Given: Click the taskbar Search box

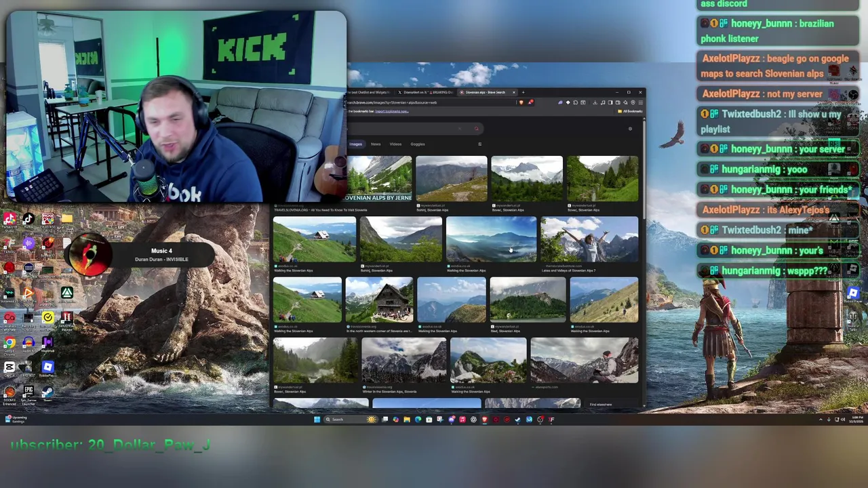Looking at the screenshot, I should coord(350,420).
